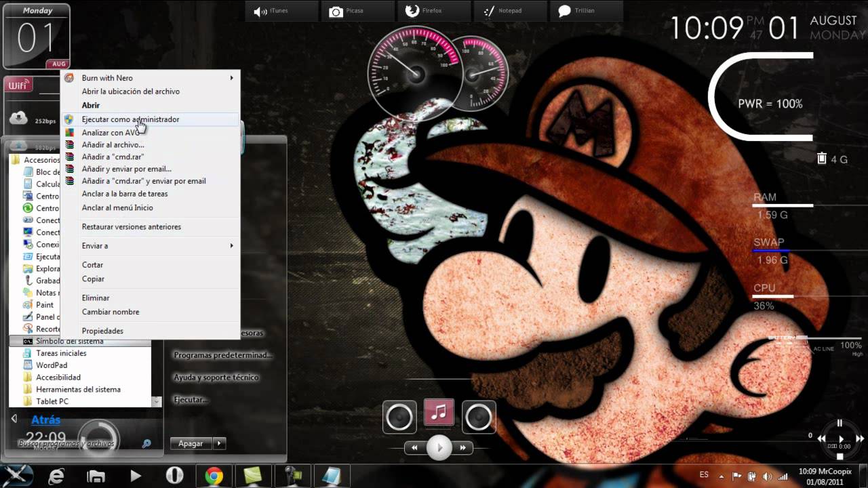Open the media player taskbar icon
Image resolution: width=868 pixels, height=488 pixels.
point(135,476)
